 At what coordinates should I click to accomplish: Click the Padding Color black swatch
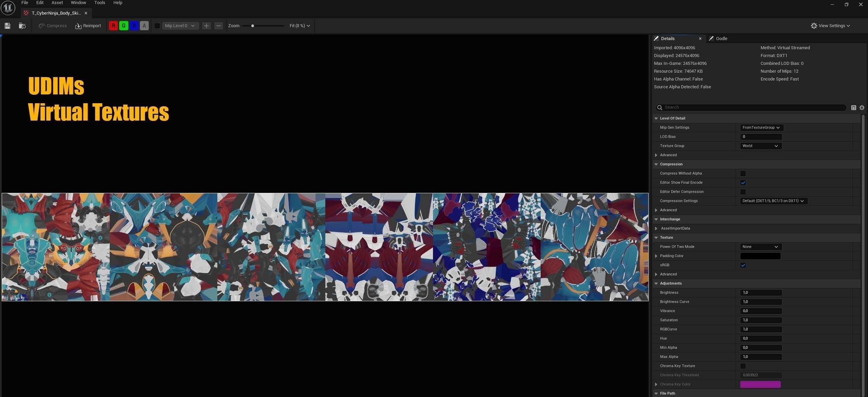(760, 256)
